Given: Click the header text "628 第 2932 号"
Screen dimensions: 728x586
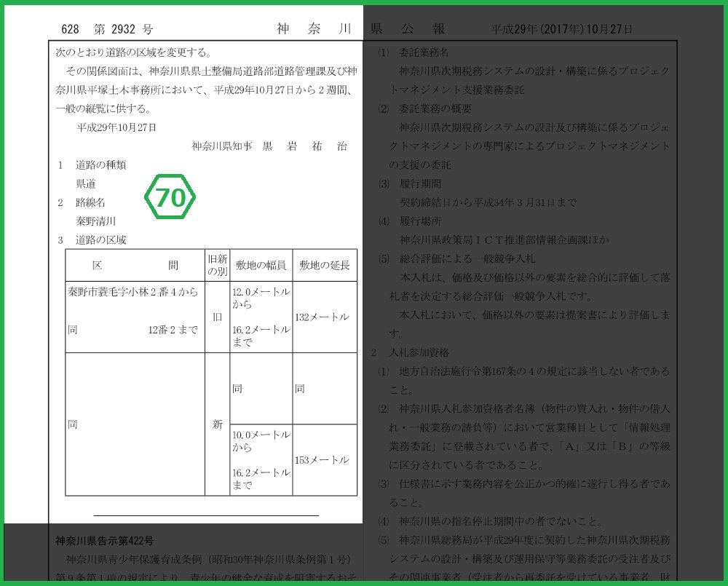Looking at the screenshot, I should click(107, 29).
